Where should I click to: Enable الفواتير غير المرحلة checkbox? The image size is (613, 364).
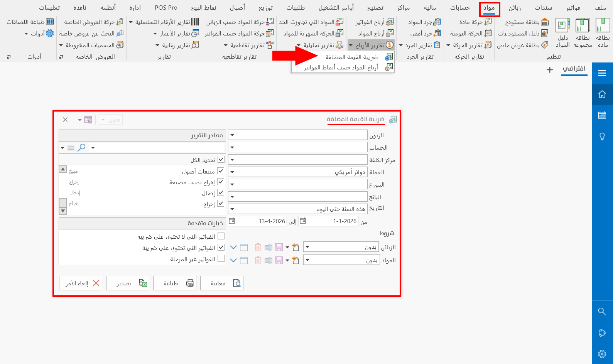point(221,258)
